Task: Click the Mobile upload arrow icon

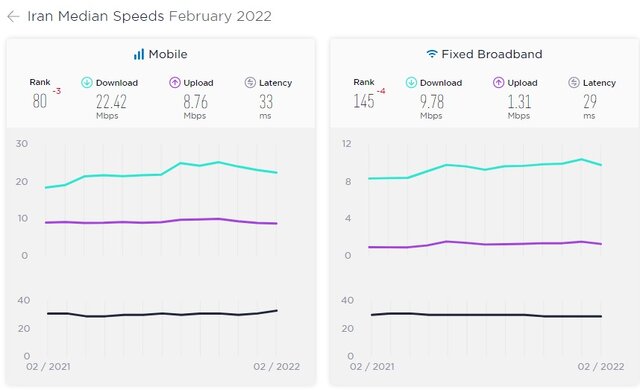Action: pyautogui.click(x=175, y=82)
